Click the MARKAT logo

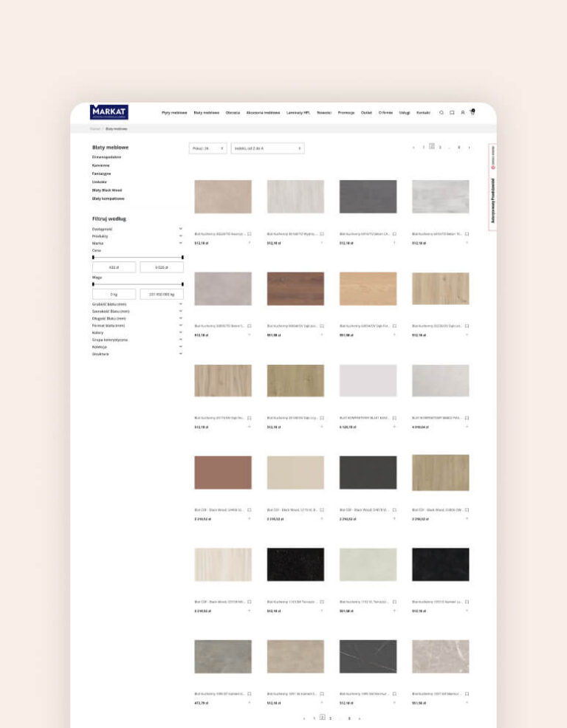pyautogui.click(x=109, y=112)
